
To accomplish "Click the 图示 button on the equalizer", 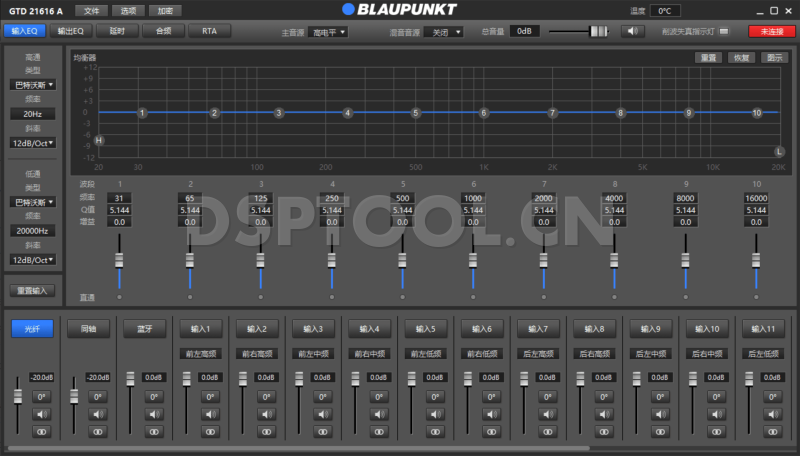I will pos(774,58).
